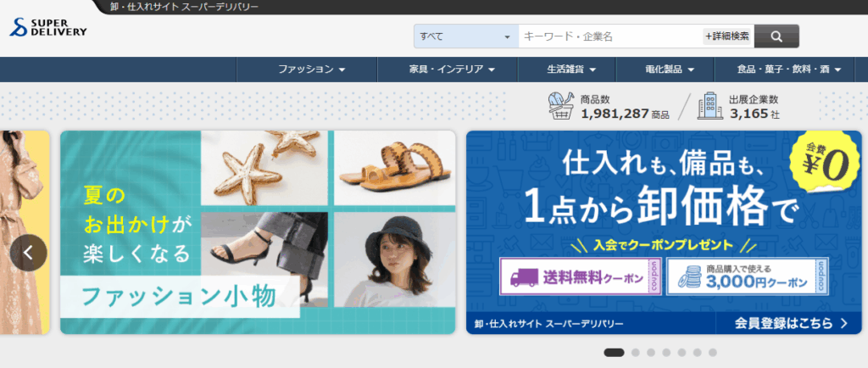
Task: Click the 1,981,287 product count
Action: pos(615,114)
